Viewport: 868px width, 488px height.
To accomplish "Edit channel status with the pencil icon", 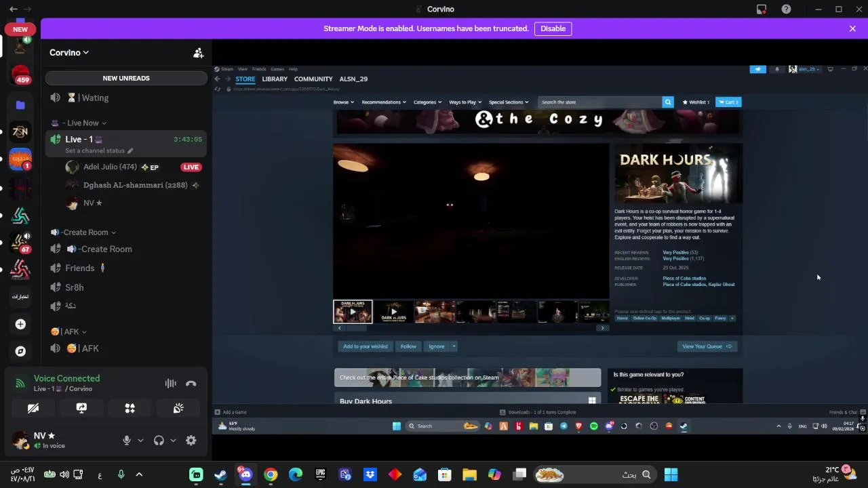I will (130, 150).
